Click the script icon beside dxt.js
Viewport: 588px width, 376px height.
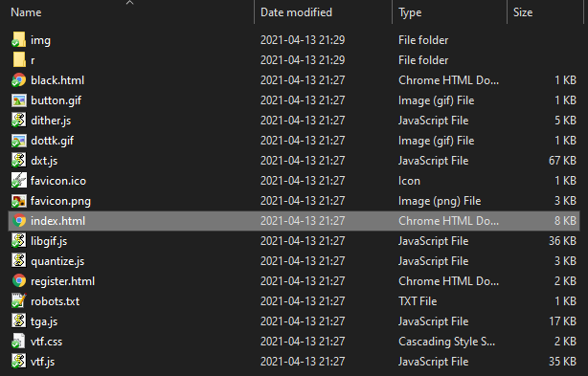click(x=19, y=161)
